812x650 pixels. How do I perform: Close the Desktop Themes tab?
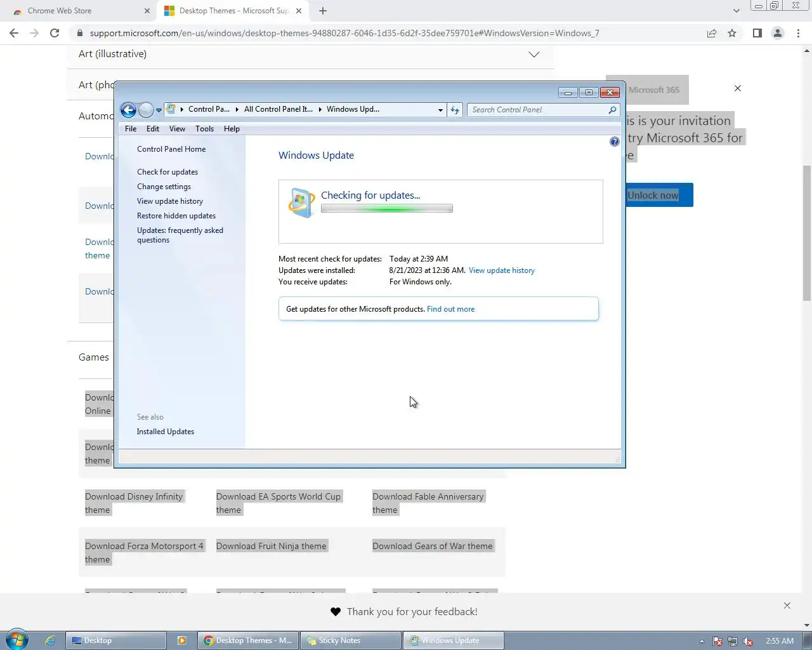299,11
